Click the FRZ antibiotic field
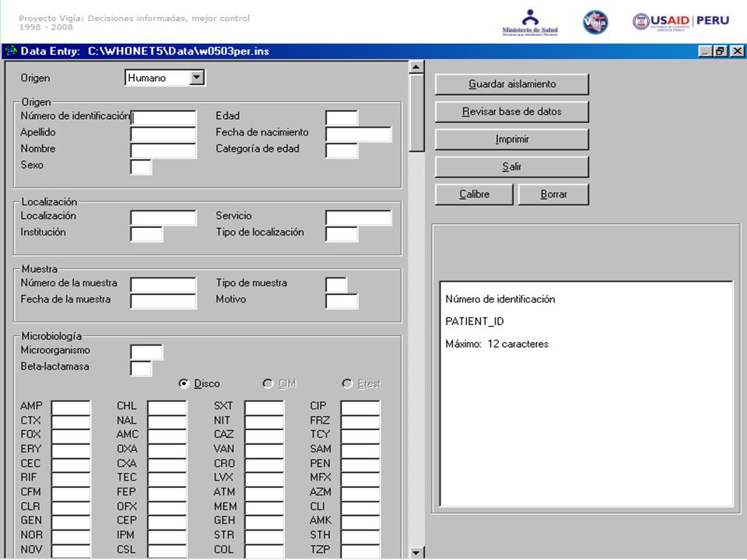The image size is (747, 560). 360,422
